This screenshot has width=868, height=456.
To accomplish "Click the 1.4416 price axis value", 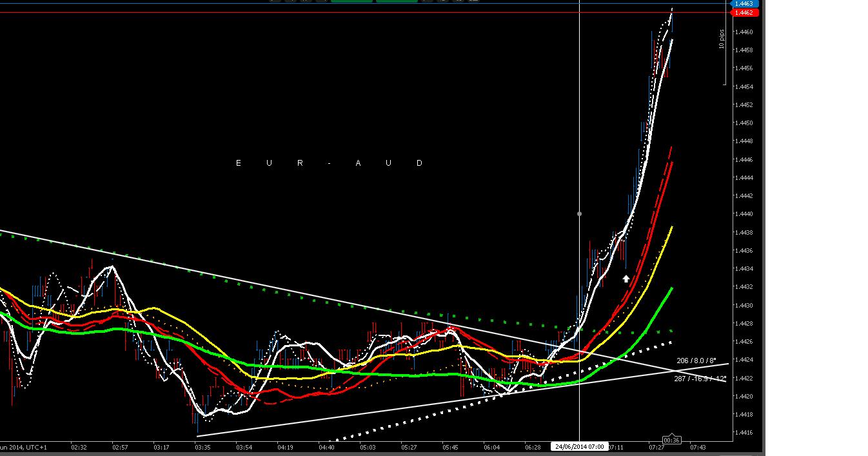I will click(x=744, y=433).
